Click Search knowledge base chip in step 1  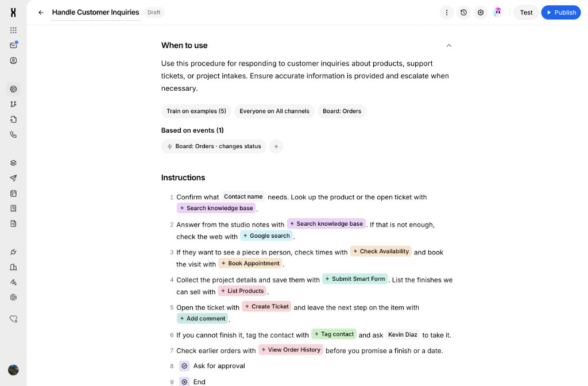pyautogui.click(x=216, y=208)
